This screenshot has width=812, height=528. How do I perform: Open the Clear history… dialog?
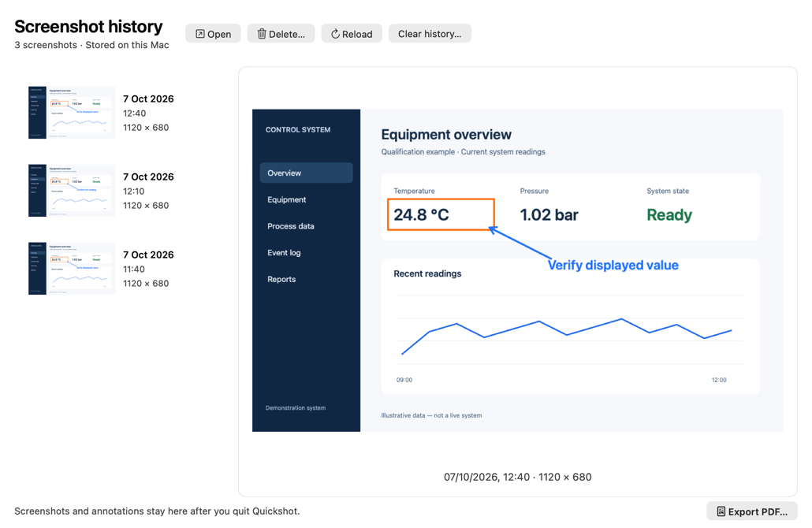tap(430, 34)
